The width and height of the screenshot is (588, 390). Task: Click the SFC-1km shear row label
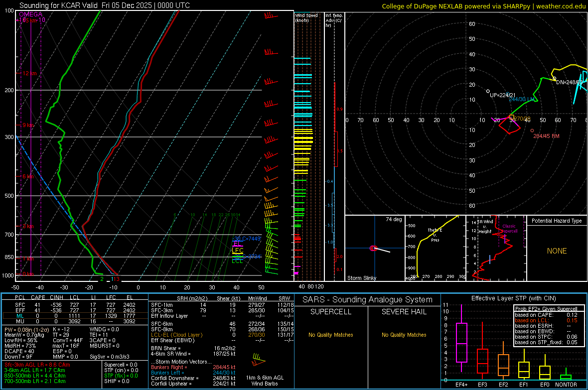coord(161,305)
